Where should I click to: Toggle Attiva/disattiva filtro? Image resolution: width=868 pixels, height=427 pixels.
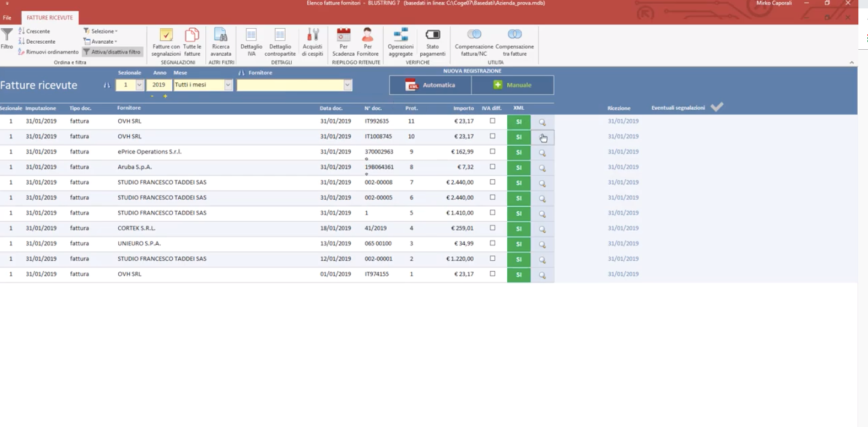coord(112,52)
